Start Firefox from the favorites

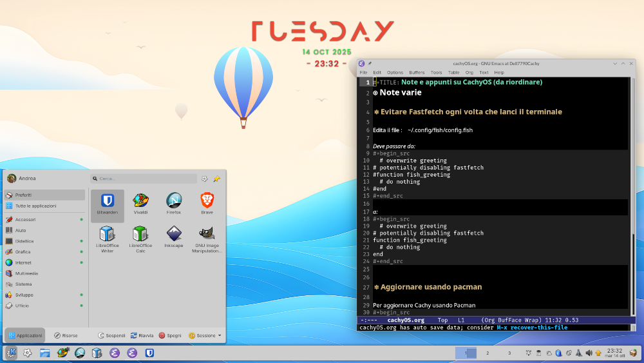pos(173,204)
